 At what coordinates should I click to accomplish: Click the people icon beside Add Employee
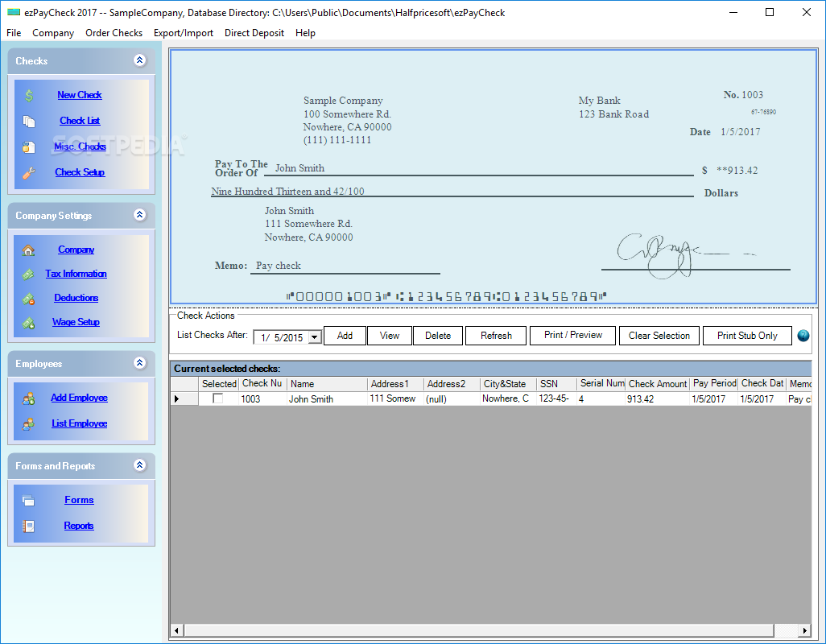(x=28, y=398)
